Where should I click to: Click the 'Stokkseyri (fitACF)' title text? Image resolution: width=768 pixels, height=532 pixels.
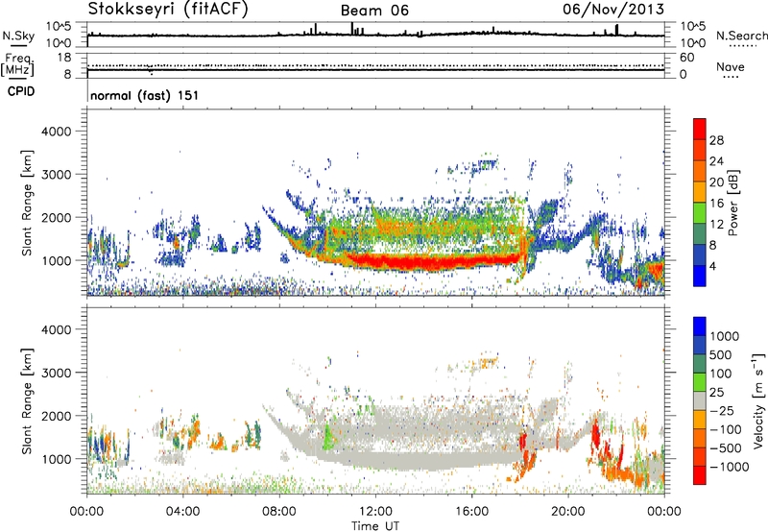coord(168,10)
